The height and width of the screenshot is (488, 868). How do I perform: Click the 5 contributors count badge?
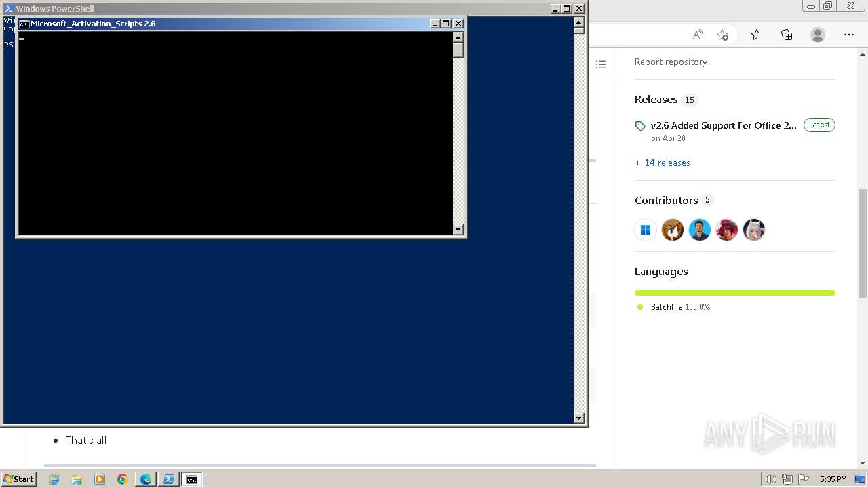707,200
